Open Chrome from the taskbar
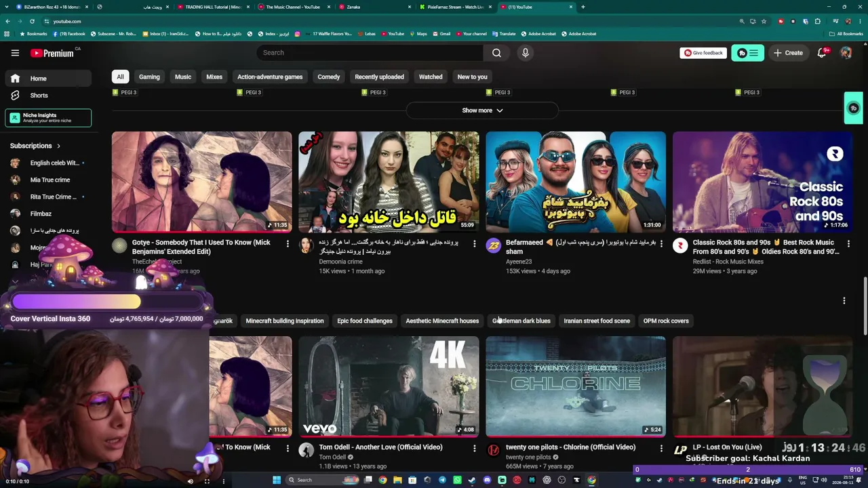The image size is (868, 488). pos(382,481)
